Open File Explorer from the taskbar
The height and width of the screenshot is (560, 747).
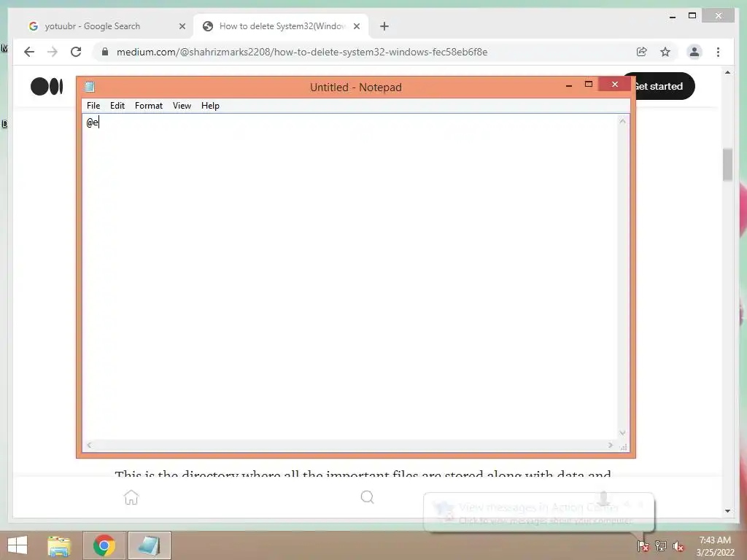point(59,545)
